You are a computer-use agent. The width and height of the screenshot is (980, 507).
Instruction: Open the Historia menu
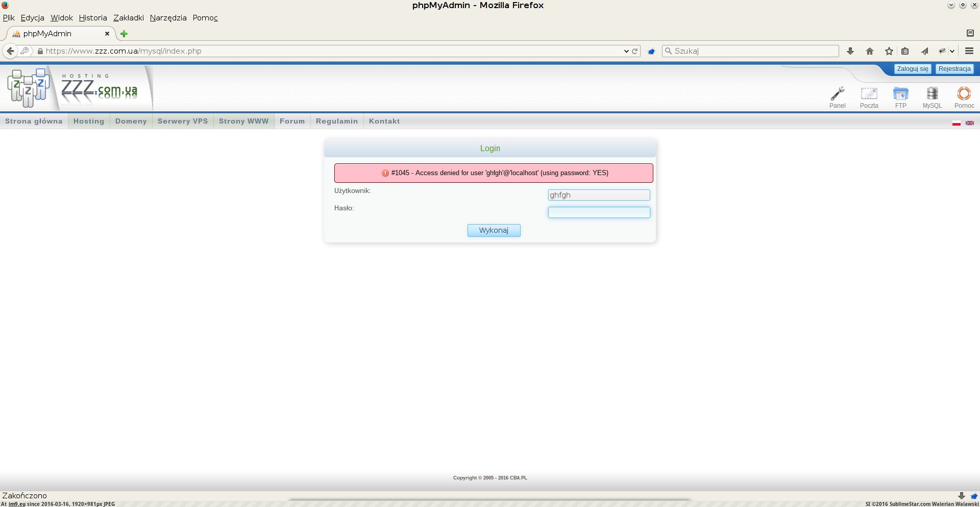pos(93,18)
